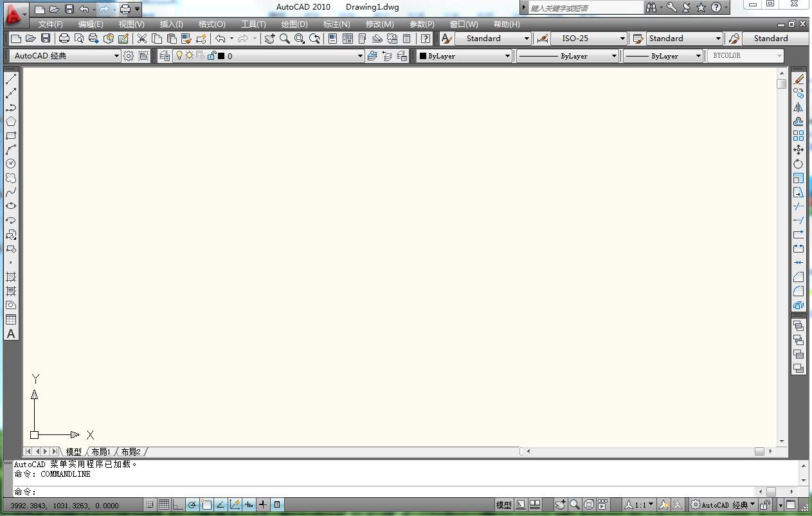The height and width of the screenshot is (516, 812).
Task: Open the ISO-25 dimension style dropdown
Action: coord(588,39)
